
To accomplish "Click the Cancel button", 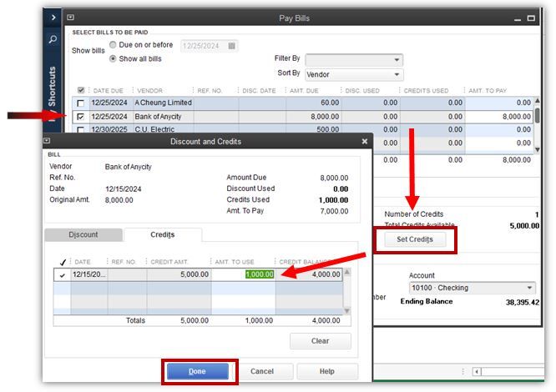I will (262, 371).
